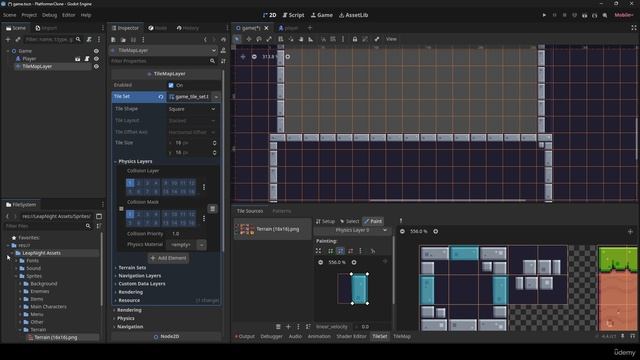Screen dimensions: 640x360
Task: Select the Move Mode tool
Action: 249,39
